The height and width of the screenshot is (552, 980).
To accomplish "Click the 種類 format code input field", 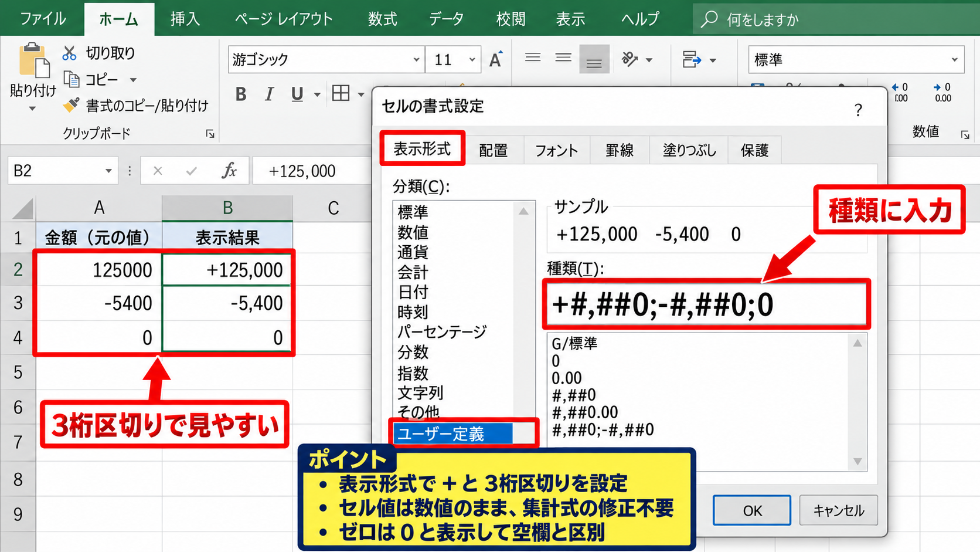I will (x=706, y=304).
